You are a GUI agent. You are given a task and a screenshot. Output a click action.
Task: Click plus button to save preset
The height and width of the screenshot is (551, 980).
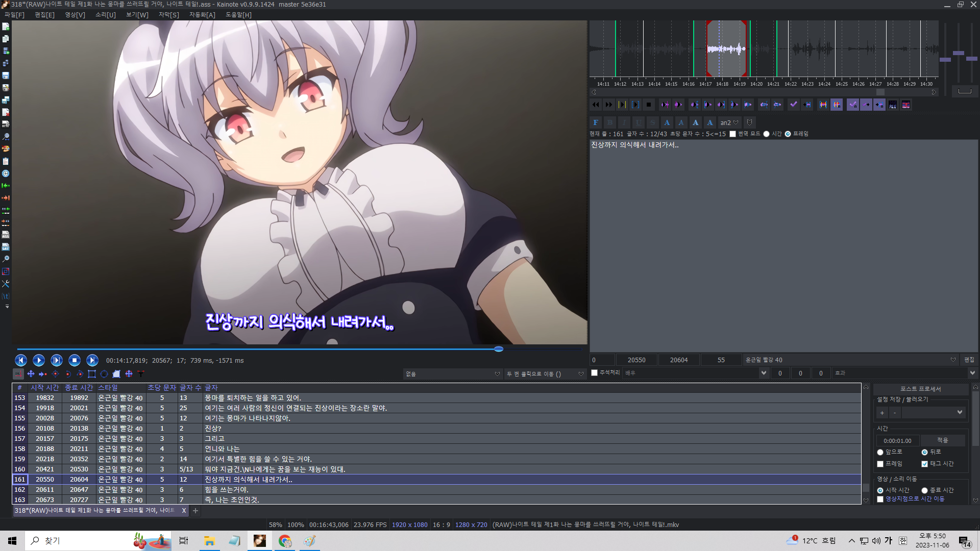(882, 412)
